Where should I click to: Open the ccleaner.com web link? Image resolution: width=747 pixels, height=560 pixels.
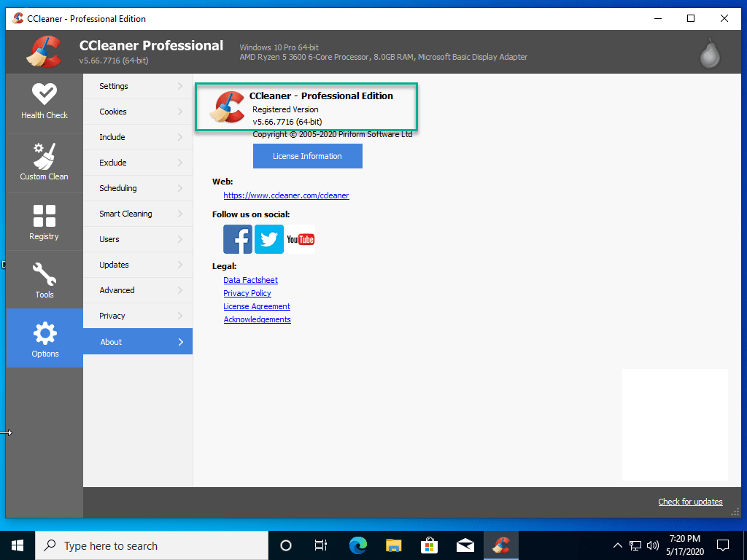286,195
